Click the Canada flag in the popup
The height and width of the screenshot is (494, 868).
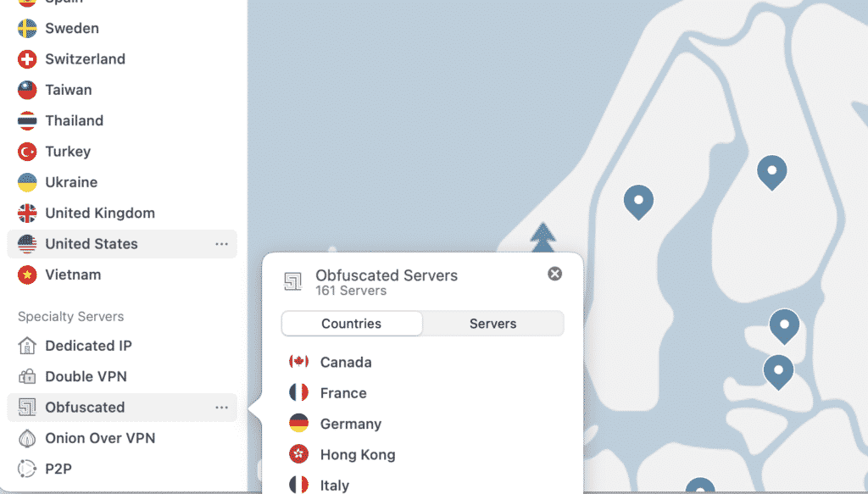coord(298,362)
